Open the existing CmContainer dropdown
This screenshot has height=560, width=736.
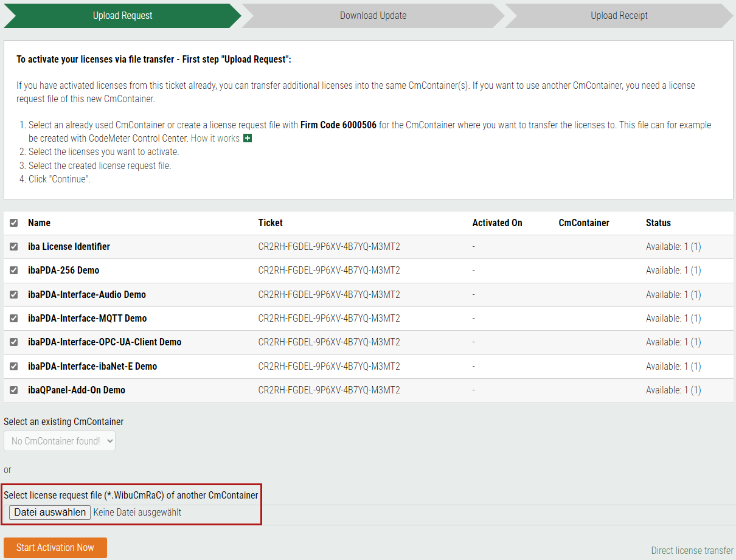pyautogui.click(x=60, y=441)
